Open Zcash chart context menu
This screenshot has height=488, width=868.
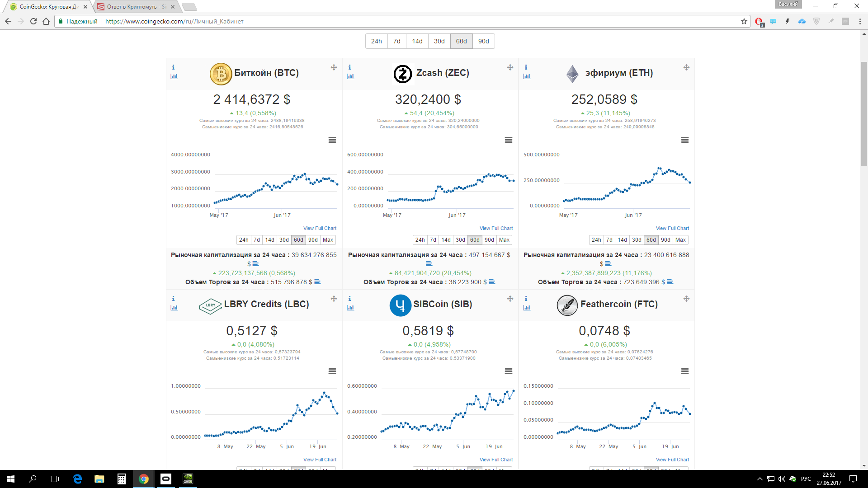click(x=509, y=140)
